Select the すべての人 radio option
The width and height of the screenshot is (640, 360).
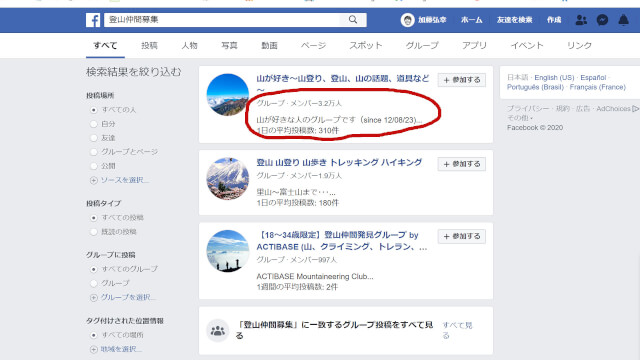pos(93,110)
